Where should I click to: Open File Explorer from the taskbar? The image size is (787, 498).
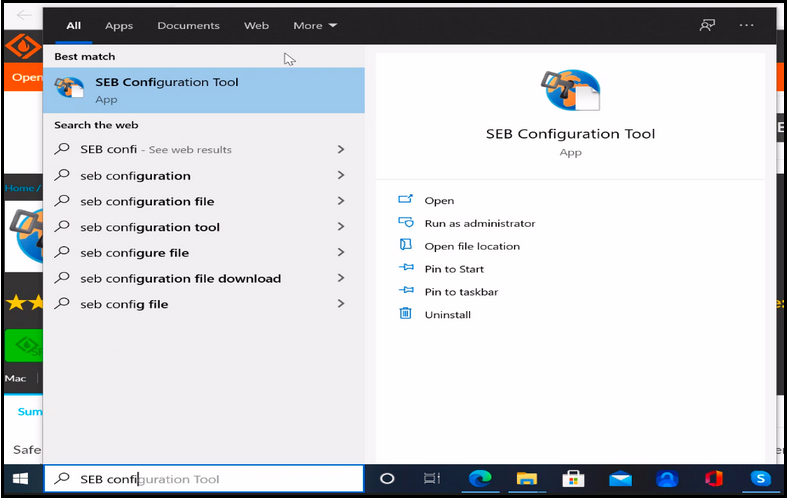point(526,479)
